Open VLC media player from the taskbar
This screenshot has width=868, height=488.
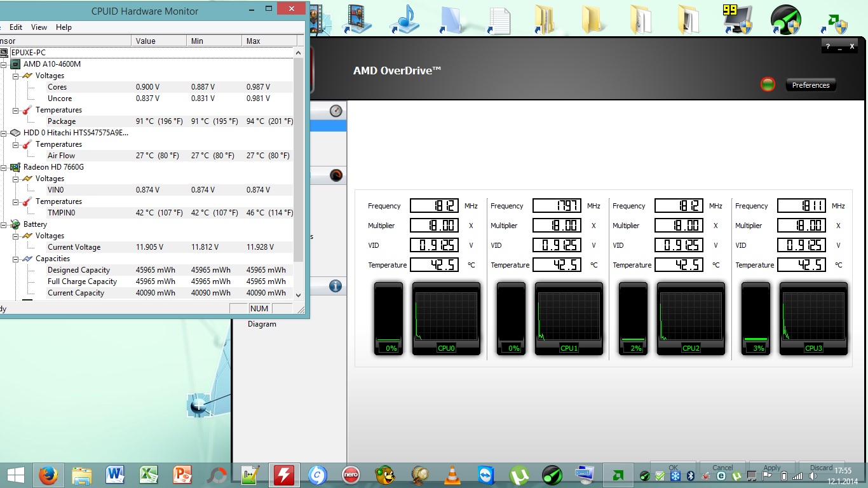452,475
